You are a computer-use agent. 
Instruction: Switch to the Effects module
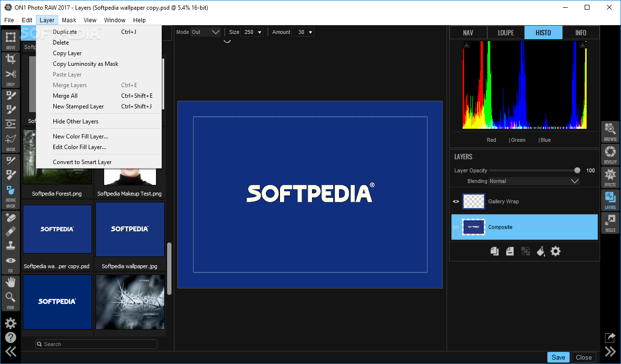(x=610, y=178)
